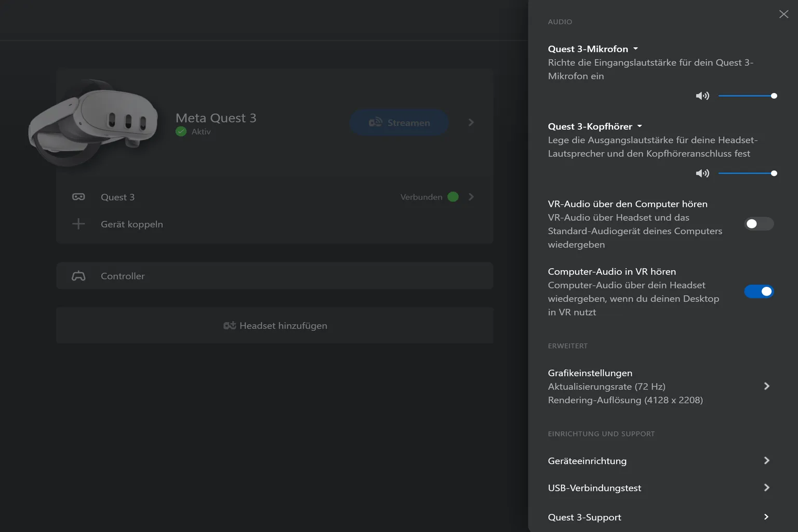
Task: Open Grafikeinstellungen via its chevron
Action: click(767, 386)
